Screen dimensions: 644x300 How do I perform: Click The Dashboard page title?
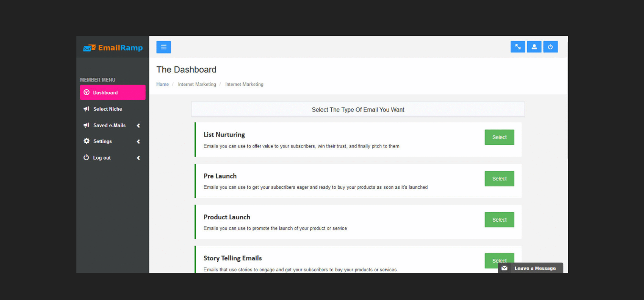pos(186,70)
